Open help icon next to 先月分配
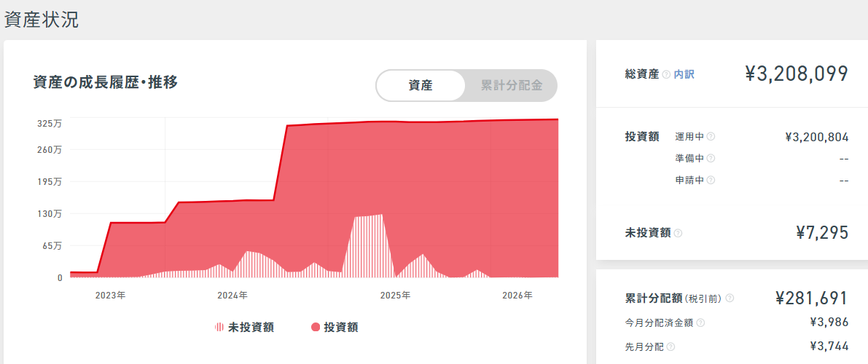The image size is (868, 364). [x=671, y=347]
